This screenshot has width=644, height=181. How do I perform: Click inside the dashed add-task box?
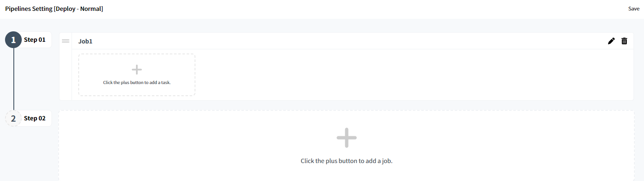(137, 75)
